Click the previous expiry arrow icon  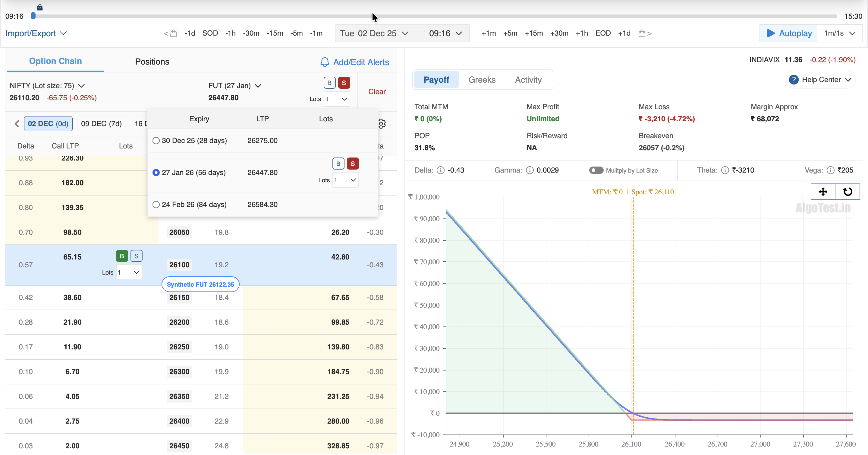[x=17, y=124]
